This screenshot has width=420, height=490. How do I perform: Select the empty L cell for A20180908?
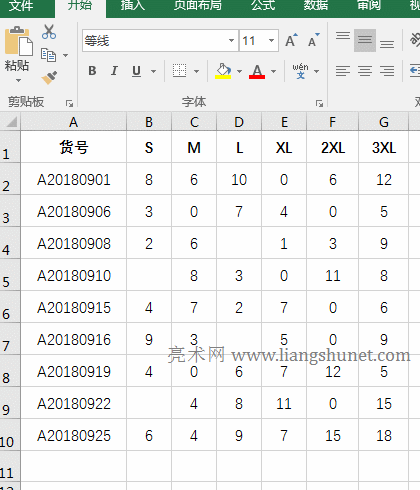239,243
